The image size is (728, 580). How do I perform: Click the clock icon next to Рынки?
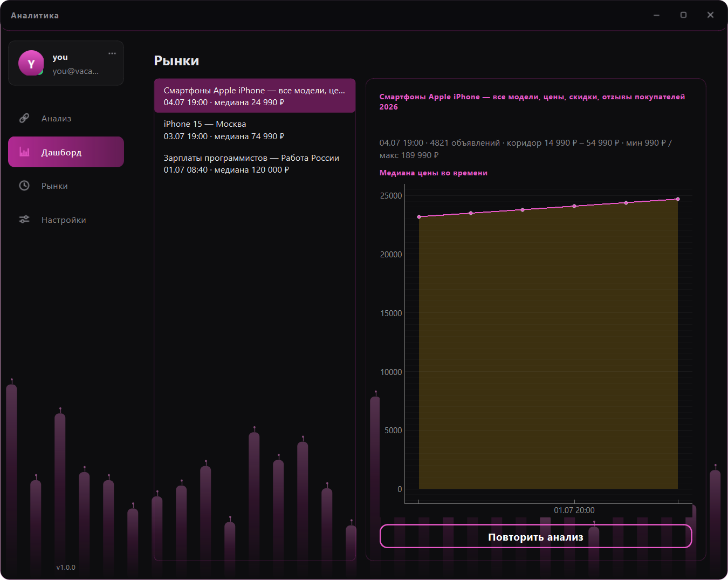pos(24,186)
